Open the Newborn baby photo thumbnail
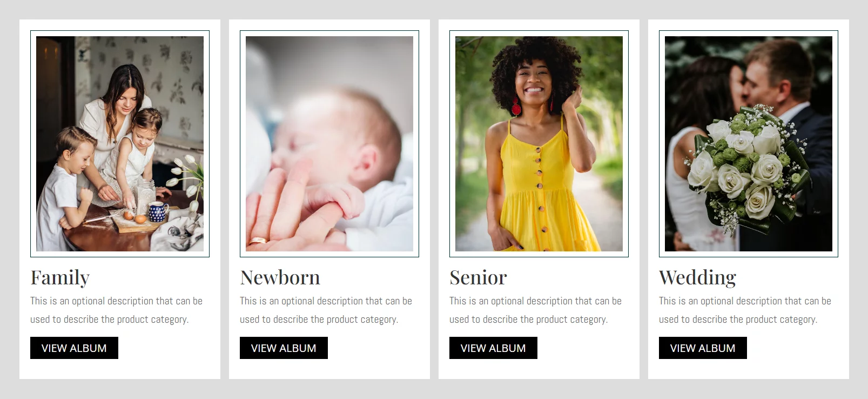 click(329, 144)
